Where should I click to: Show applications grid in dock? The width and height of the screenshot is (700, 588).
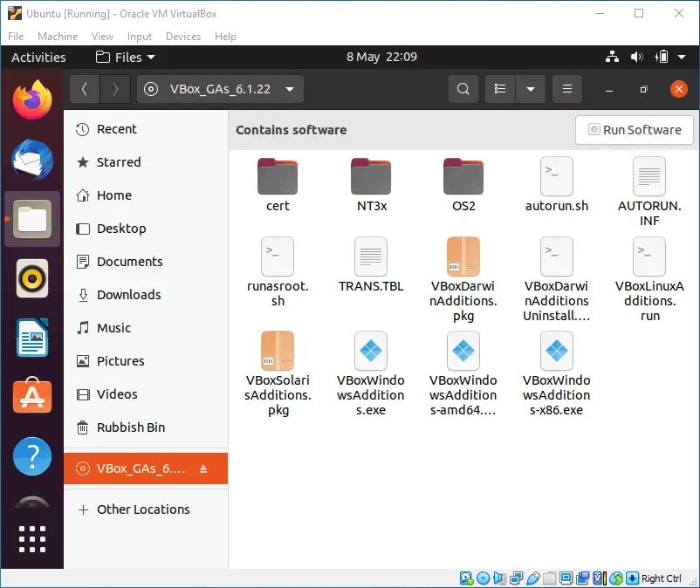pos(32,539)
